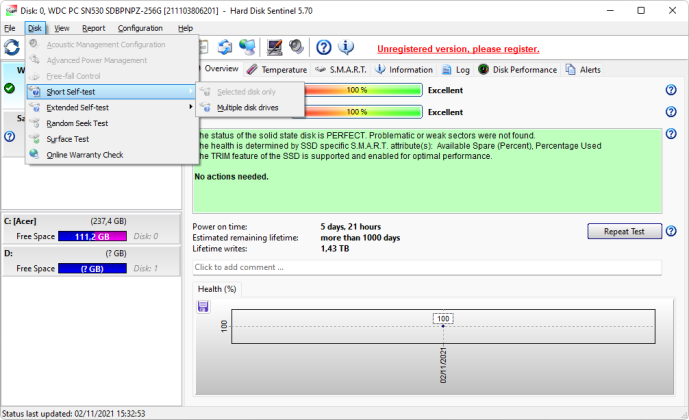
Task: Open the View menu
Action: pyautogui.click(x=62, y=28)
